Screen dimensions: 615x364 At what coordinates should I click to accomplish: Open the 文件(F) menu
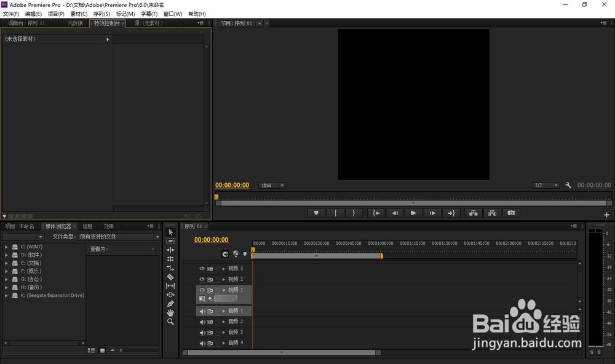tap(11, 14)
